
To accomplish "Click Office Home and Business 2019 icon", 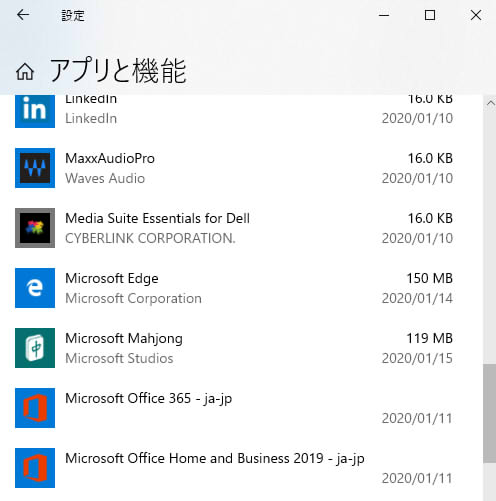I will coord(35,468).
